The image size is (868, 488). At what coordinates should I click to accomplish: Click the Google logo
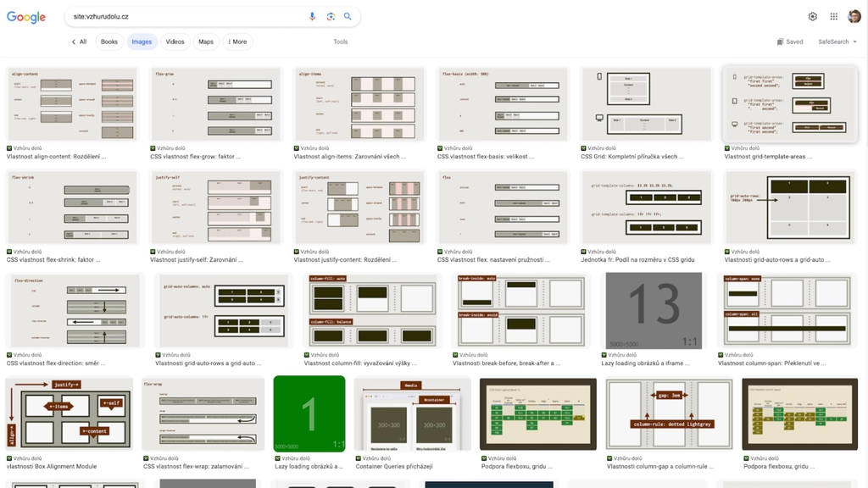26,17
